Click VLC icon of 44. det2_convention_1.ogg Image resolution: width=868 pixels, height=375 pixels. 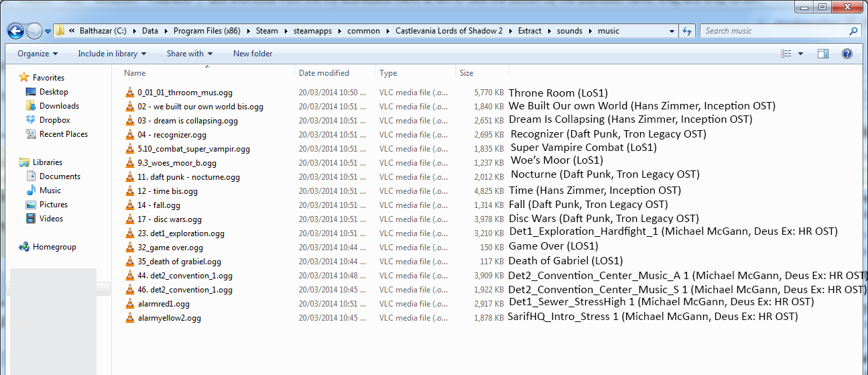[129, 276]
